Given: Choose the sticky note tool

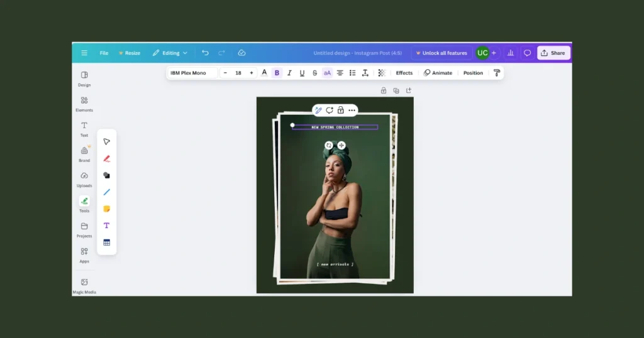Looking at the screenshot, I should tap(106, 209).
